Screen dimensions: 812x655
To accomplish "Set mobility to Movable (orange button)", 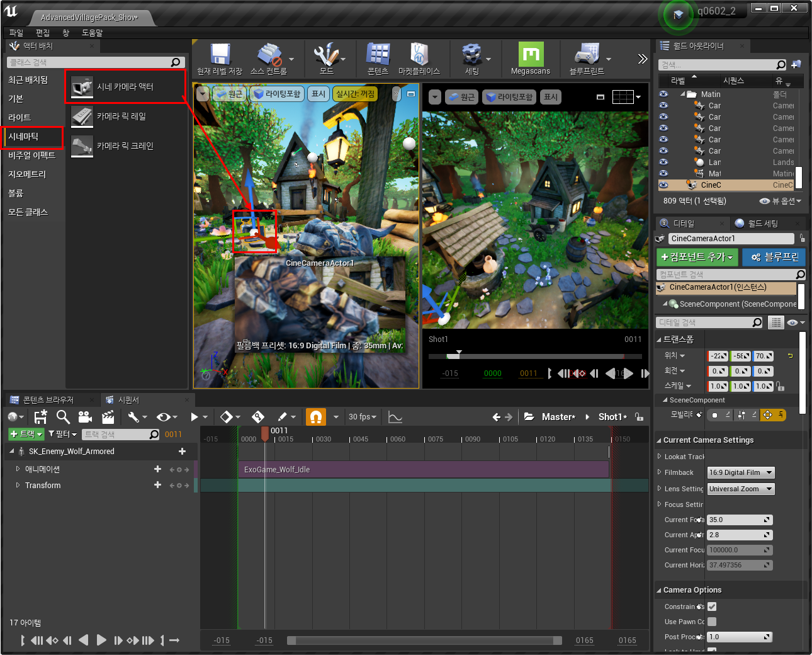I will coord(773,414).
